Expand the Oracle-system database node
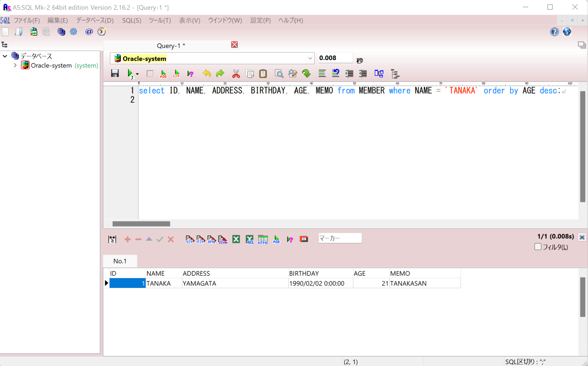The image size is (588, 366). pos(15,65)
